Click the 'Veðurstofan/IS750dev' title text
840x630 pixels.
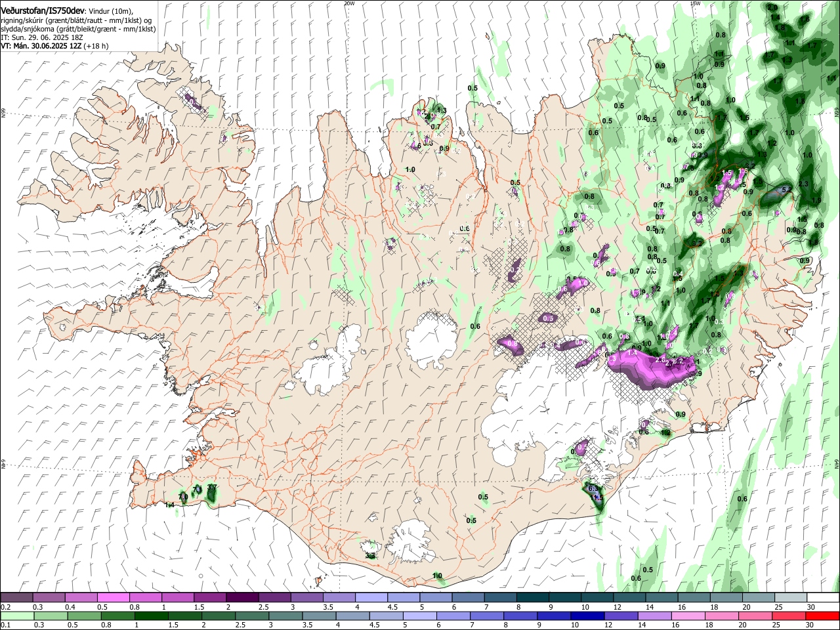(43, 10)
